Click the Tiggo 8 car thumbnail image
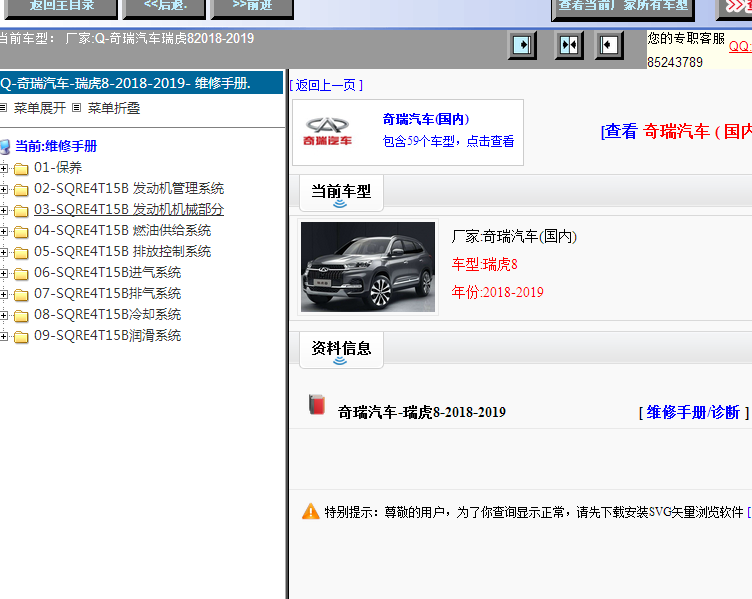Image resolution: width=752 pixels, height=599 pixels. pyautogui.click(x=368, y=267)
